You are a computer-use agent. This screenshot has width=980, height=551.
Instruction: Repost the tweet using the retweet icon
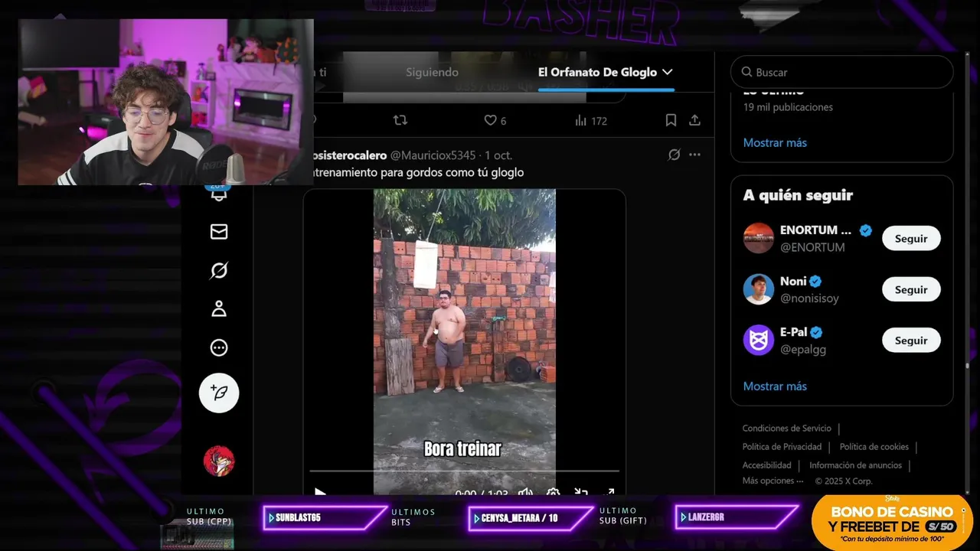pos(400,120)
